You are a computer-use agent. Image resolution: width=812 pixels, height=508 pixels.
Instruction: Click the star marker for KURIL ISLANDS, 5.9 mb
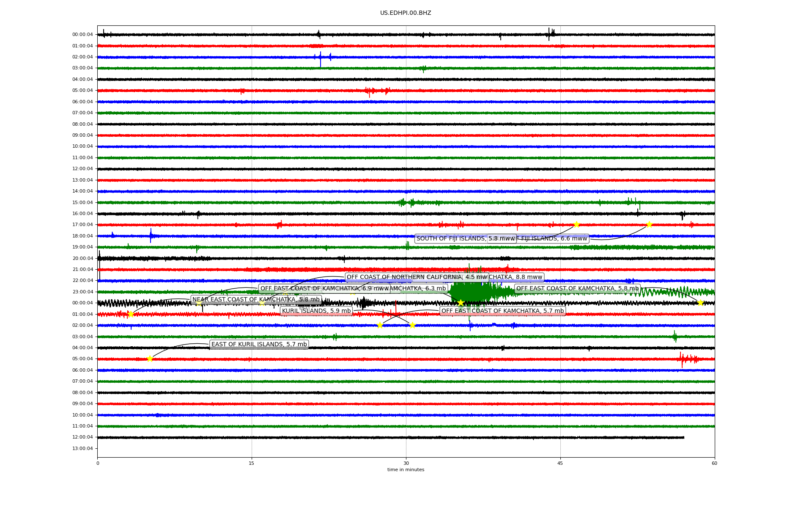point(413,325)
